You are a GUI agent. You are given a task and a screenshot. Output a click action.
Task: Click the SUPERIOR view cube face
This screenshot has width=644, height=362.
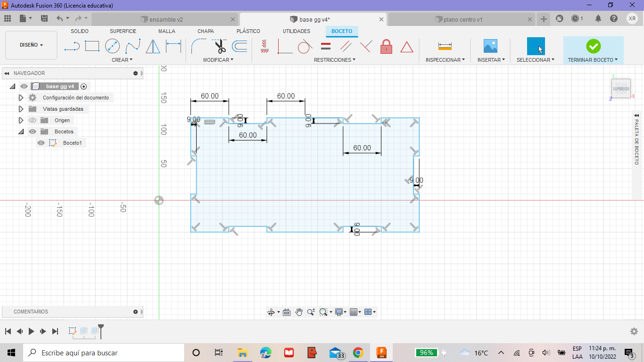pyautogui.click(x=621, y=89)
